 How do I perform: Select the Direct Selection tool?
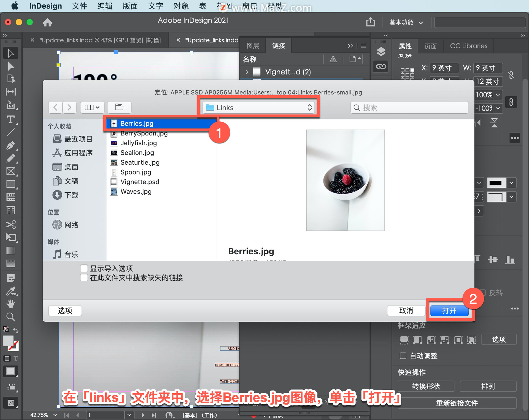pyautogui.click(x=10, y=66)
